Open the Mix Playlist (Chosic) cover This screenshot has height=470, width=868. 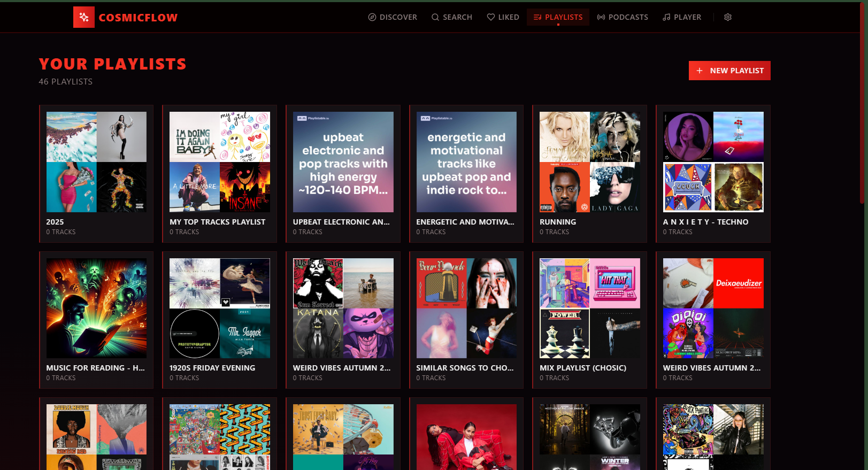click(x=590, y=308)
